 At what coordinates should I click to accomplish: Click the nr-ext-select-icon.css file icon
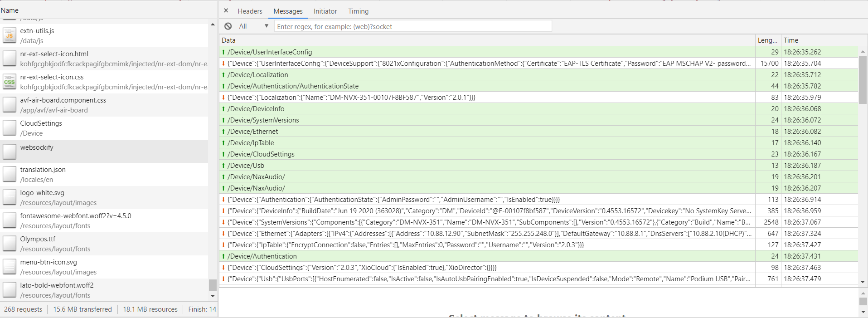[10, 82]
